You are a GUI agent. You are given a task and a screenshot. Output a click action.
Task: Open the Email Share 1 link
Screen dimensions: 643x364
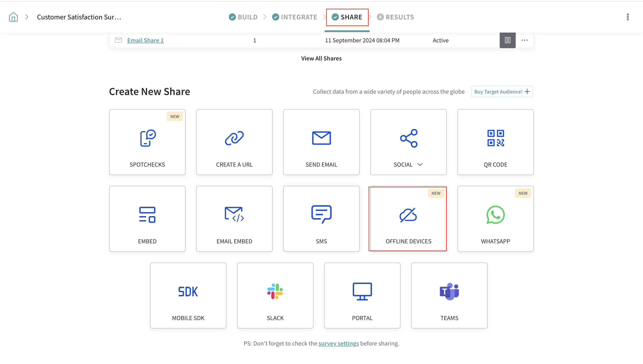[145, 40]
